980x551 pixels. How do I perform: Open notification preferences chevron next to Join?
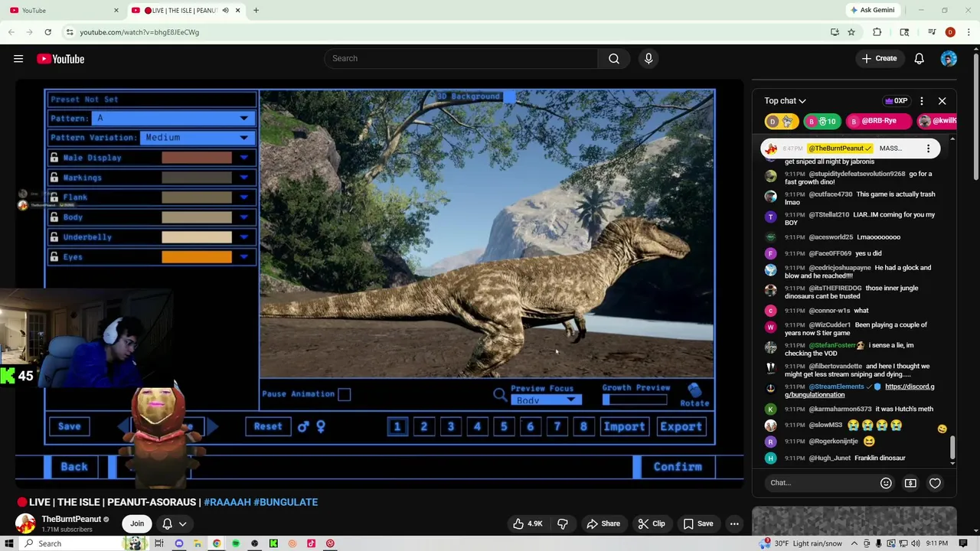point(183,523)
